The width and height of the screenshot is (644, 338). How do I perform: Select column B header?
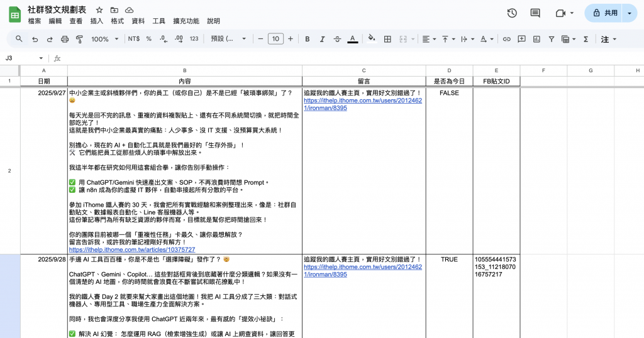click(x=185, y=70)
